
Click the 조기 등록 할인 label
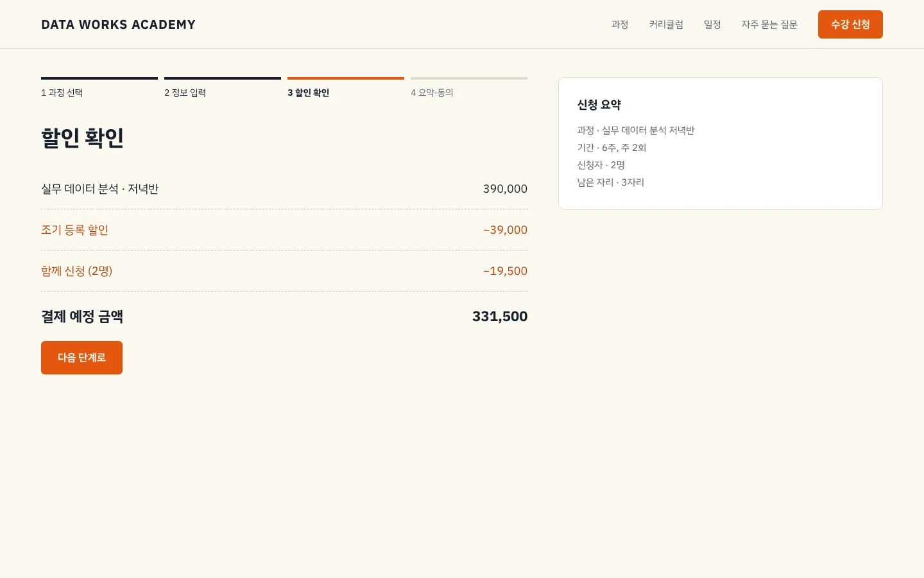[x=75, y=230]
